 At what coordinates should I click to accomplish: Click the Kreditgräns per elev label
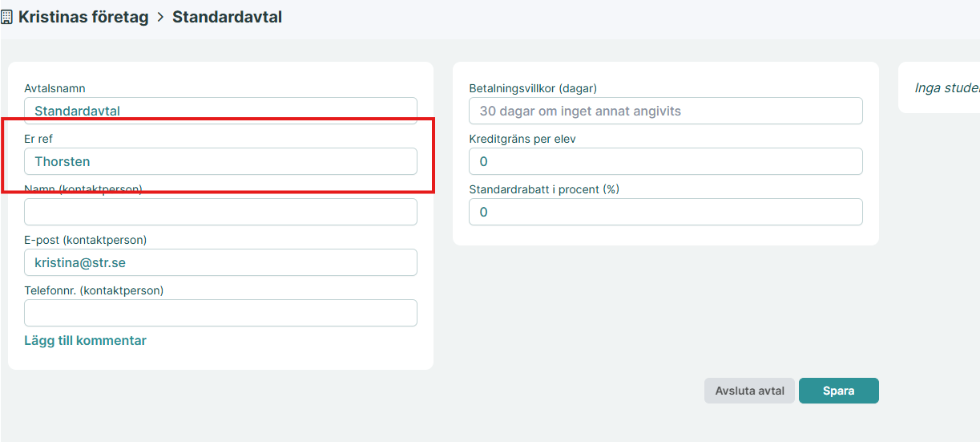pos(522,139)
